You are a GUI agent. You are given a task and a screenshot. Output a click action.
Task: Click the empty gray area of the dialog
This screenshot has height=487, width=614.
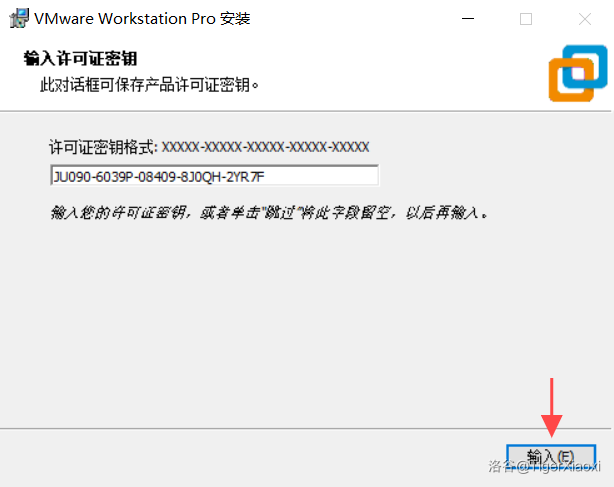tap(274, 313)
